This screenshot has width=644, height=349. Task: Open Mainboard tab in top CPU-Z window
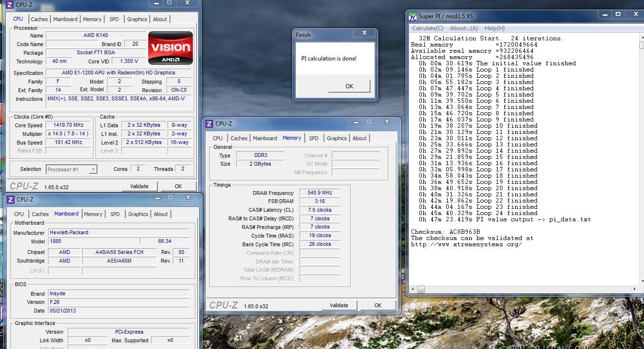pyautogui.click(x=65, y=19)
